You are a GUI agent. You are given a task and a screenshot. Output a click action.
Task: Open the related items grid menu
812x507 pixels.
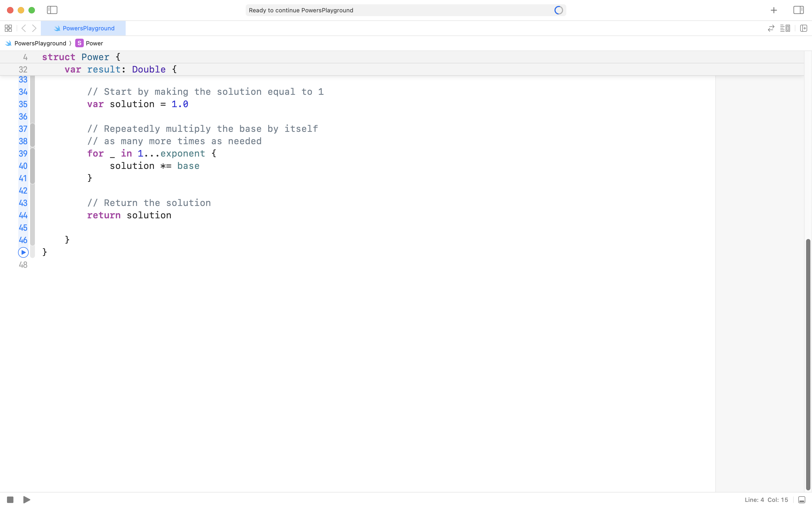8,28
